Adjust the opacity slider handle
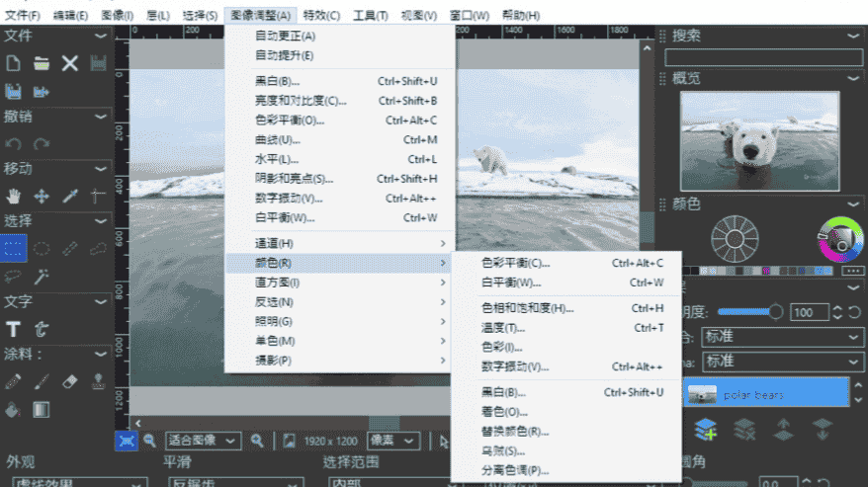The image size is (868, 487). point(775,312)
